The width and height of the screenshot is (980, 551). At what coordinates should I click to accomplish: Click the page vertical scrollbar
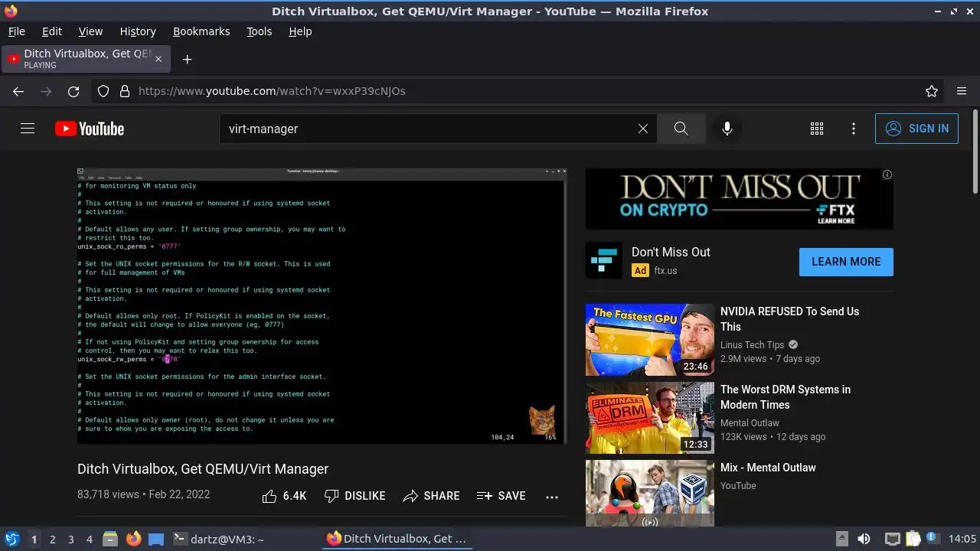point(975,152)
